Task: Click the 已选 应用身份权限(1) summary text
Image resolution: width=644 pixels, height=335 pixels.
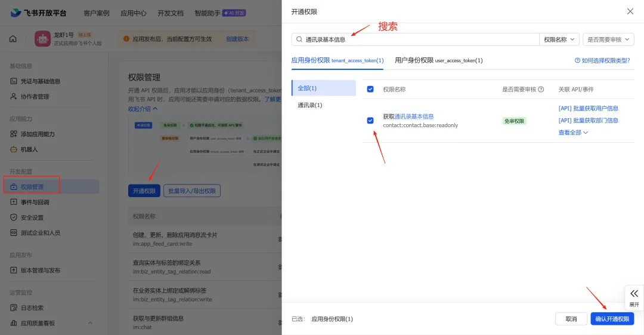Action: point(322,319)
